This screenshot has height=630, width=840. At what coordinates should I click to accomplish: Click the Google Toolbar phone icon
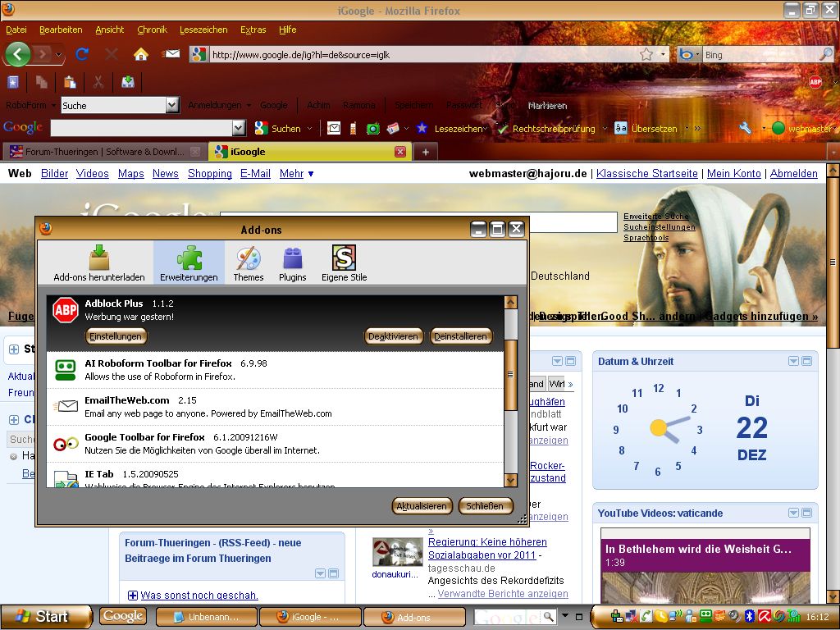pyautogui.click(x=353, y=128)
